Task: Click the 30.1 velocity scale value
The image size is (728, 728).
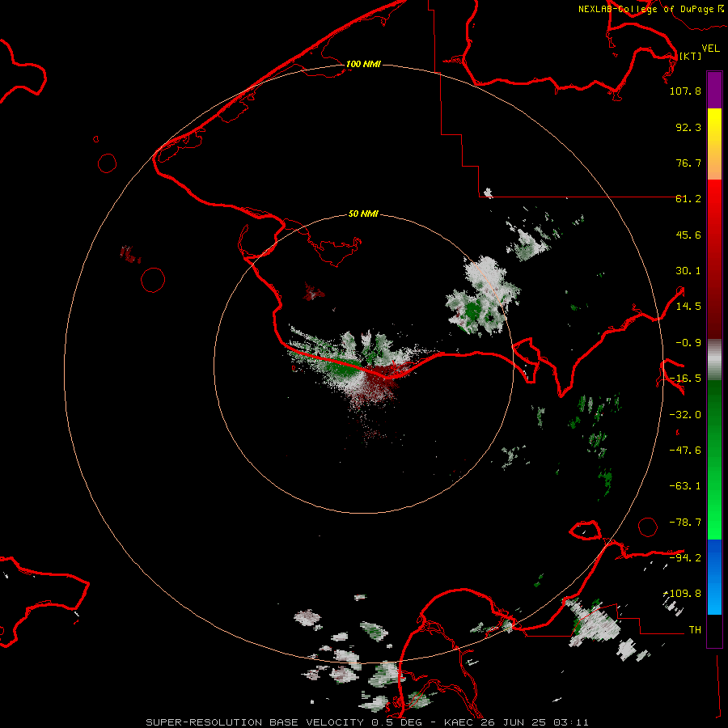Action: pos(688,271)
